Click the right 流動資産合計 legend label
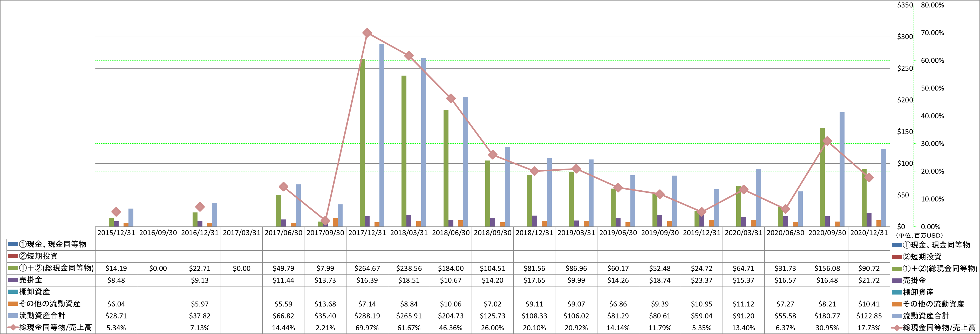Viewport: 980px width, 334px height. pos(926,316)
